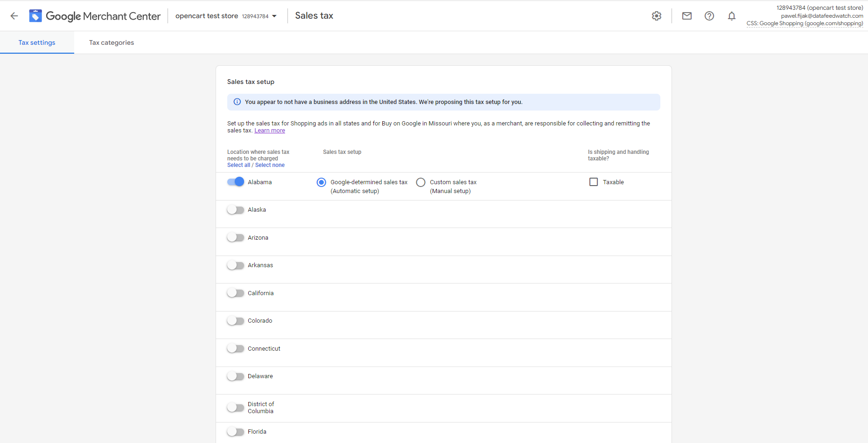Choose Google-determined sales tax option
The image size is (868, 443).
pos(321,182)
